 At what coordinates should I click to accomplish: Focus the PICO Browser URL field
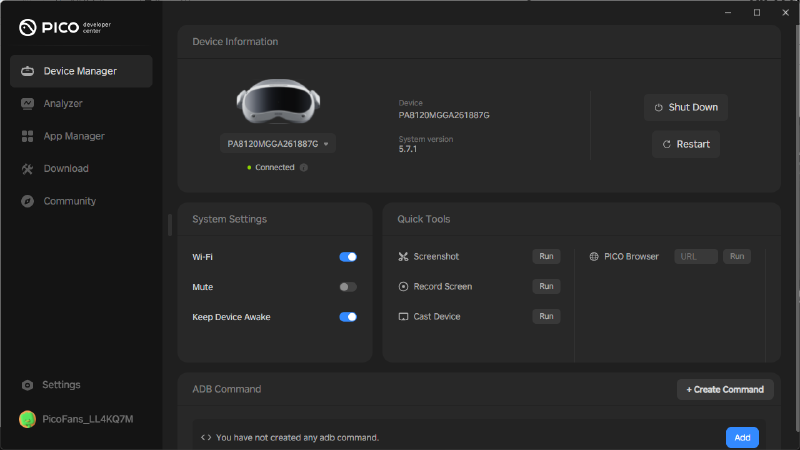[x=696, y=256]
